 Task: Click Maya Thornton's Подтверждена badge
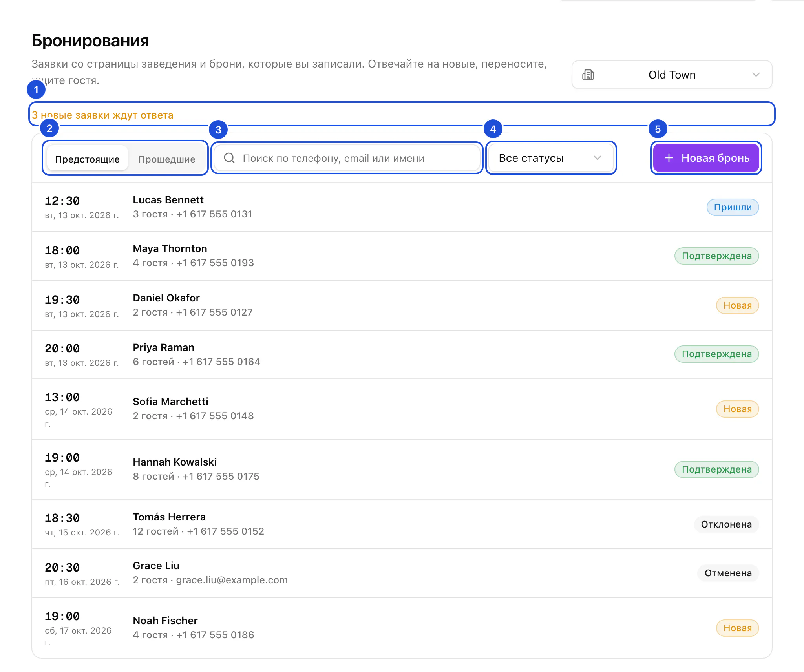tap(716, 256)
